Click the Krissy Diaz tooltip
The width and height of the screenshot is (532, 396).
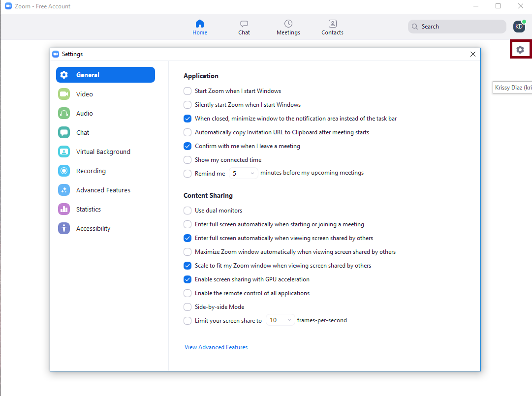coord(512,88)
